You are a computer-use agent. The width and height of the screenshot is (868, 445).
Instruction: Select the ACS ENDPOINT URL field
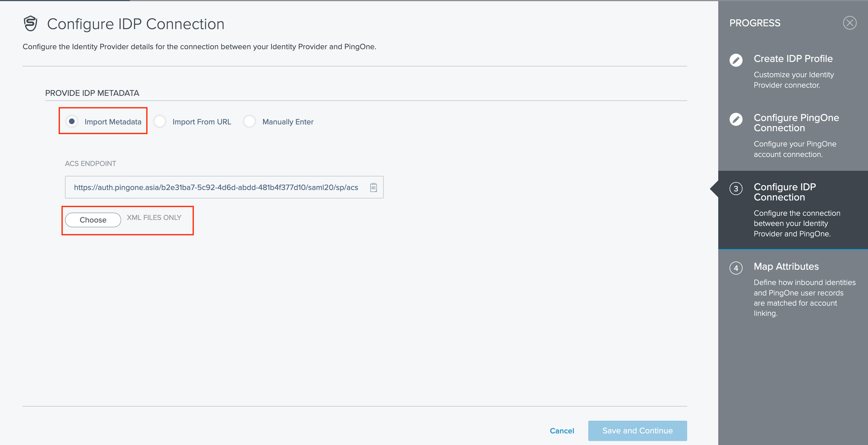(x=216, y=187)
